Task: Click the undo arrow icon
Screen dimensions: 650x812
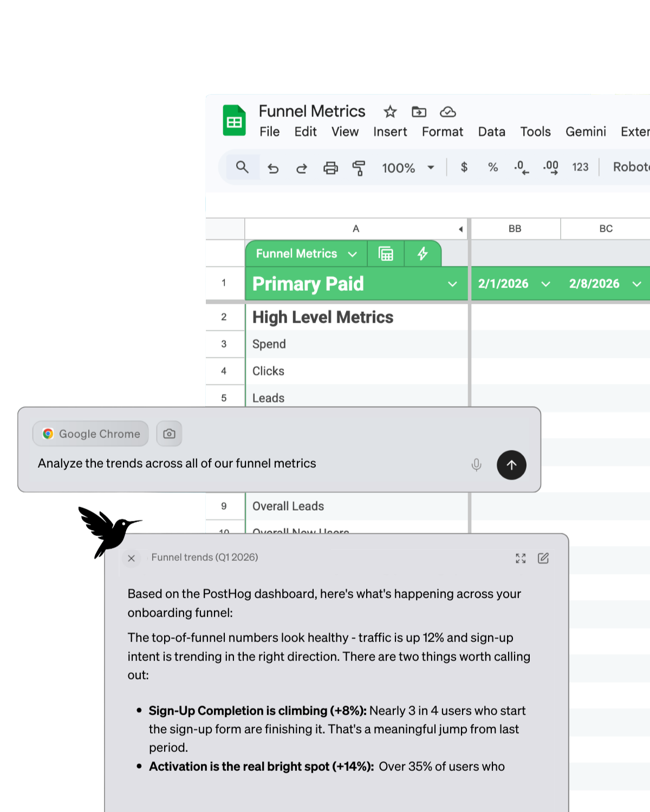Action: [273, 168]
